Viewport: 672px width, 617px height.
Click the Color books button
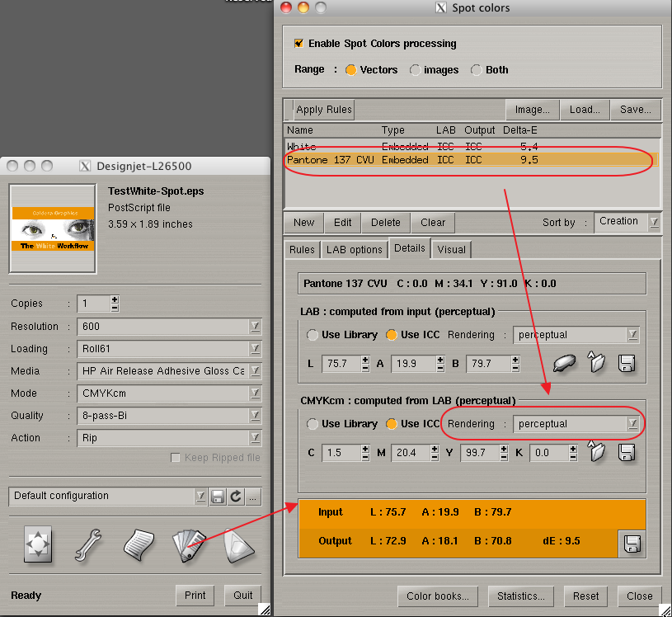[438, 596]
